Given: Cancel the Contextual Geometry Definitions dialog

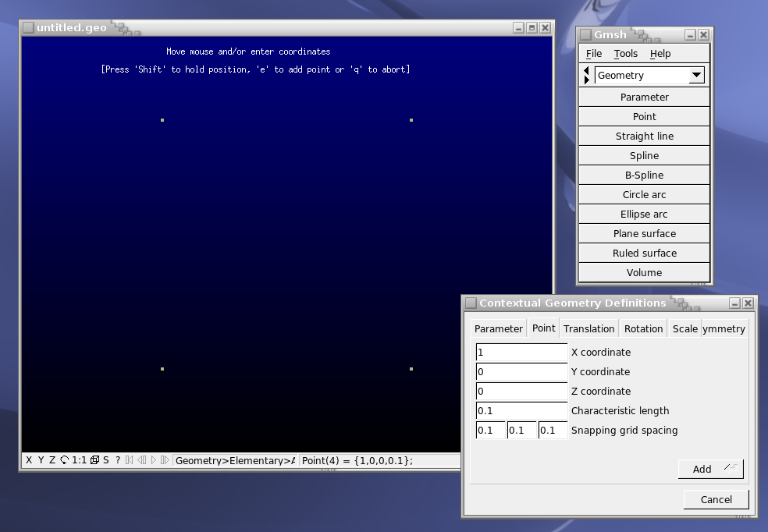Looking at the screenshot, I should (x=716, y=499).
